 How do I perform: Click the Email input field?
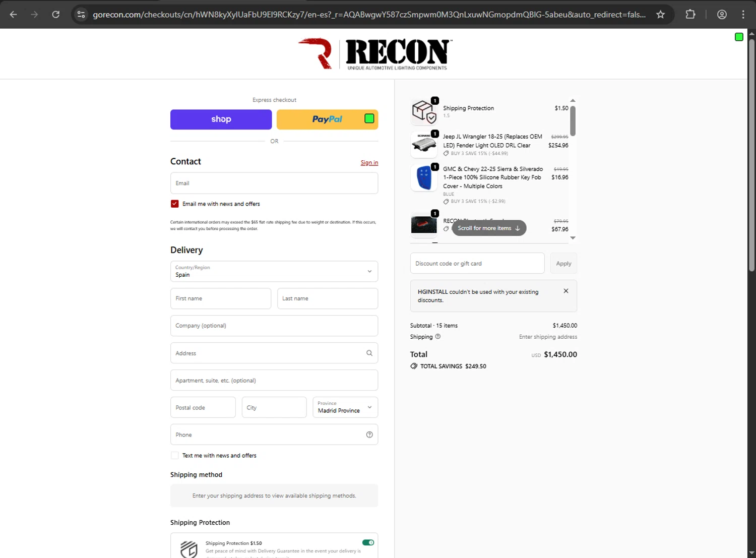274,183
